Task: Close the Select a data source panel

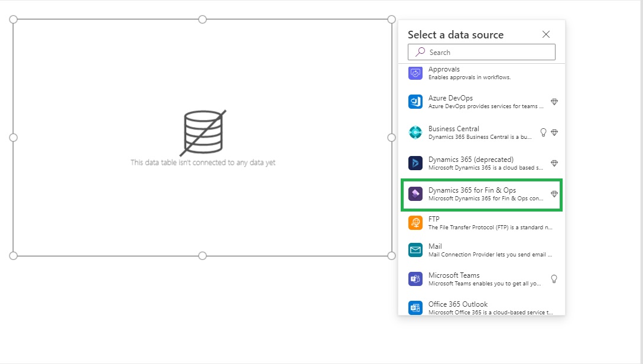Action: (546, 35)
